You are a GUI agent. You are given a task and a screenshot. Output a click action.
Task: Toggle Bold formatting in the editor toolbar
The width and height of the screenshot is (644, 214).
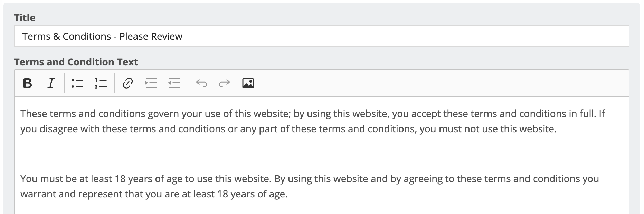click(27, 83)
